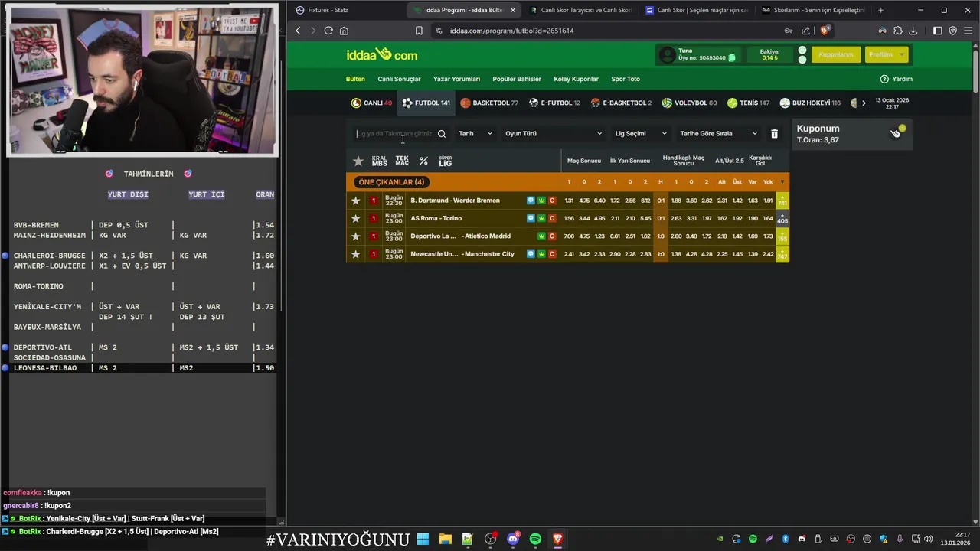The image size is (980, 551).
Task: Select the Voleybol 60 sport tab
Action: 689,103
